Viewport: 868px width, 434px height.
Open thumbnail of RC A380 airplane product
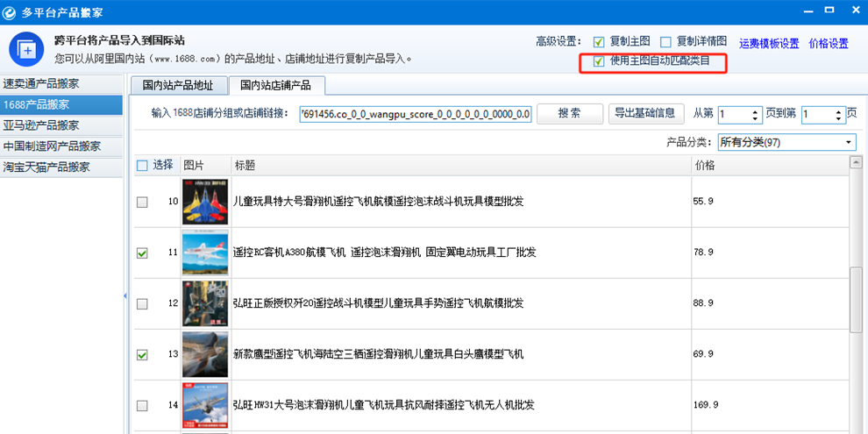[x=205, y=253]
